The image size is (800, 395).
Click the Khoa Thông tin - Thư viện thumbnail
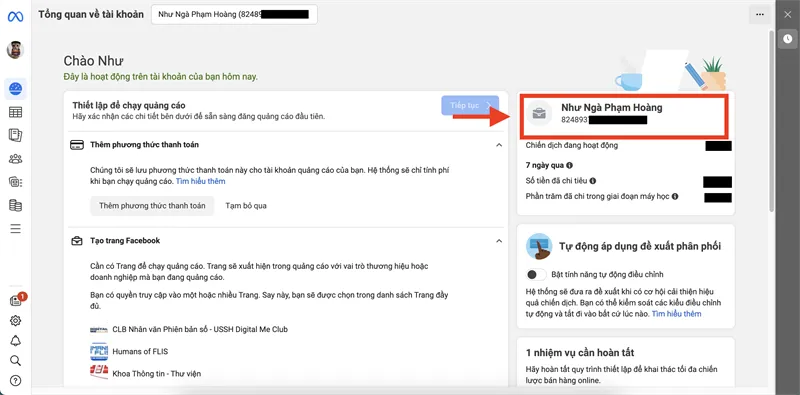click(98, 371)
